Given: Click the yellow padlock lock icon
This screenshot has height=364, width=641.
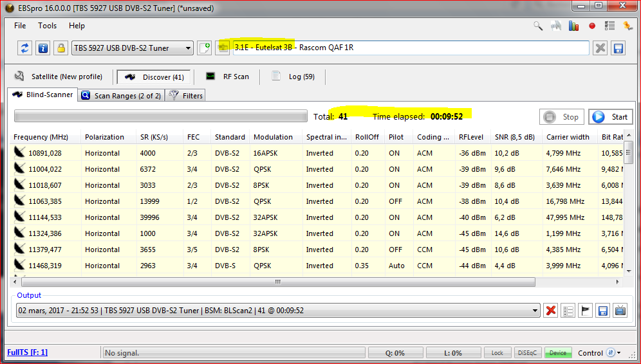Looking at the screenshot, I should [x=60, y=48].
